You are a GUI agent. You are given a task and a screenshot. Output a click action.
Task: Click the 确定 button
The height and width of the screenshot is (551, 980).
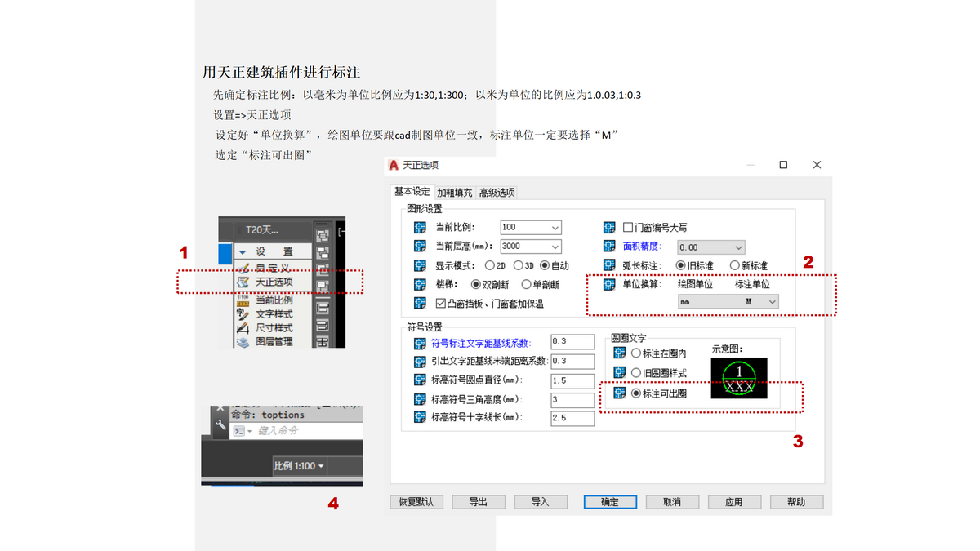coord(610,502)
